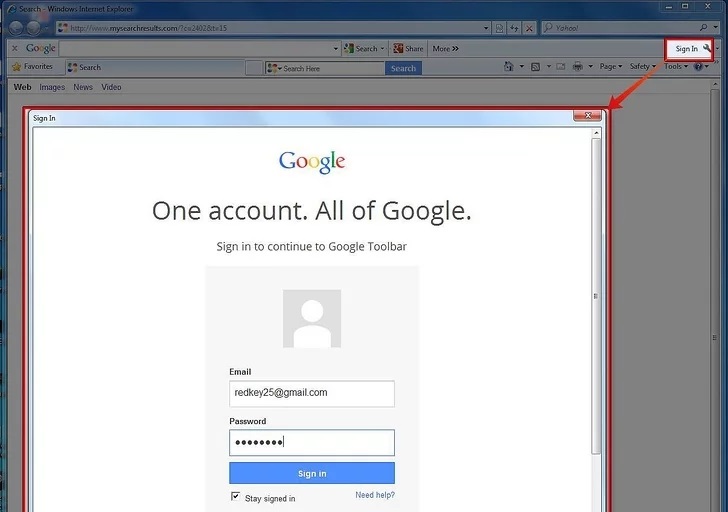Open the dropdown arrow next to Home icon

521,67
